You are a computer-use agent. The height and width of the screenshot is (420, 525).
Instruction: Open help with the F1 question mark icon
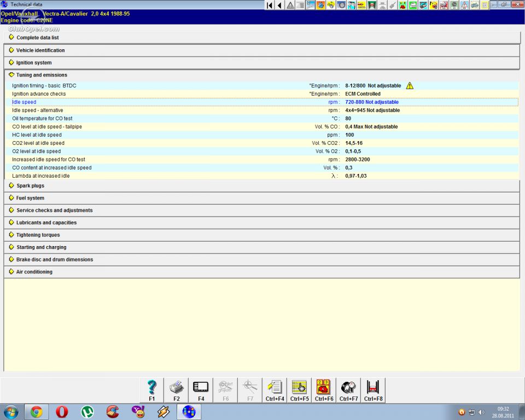tap(151, 390)
